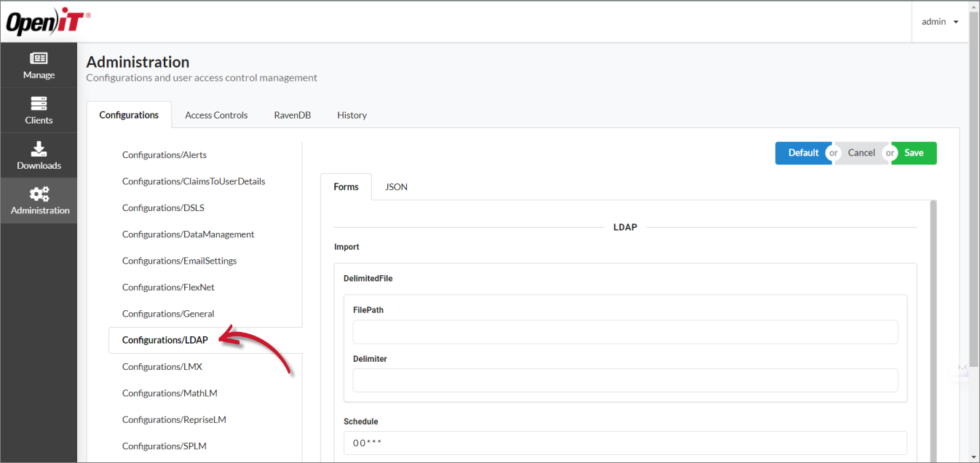Click the Cancel button

tap(861, 153)
